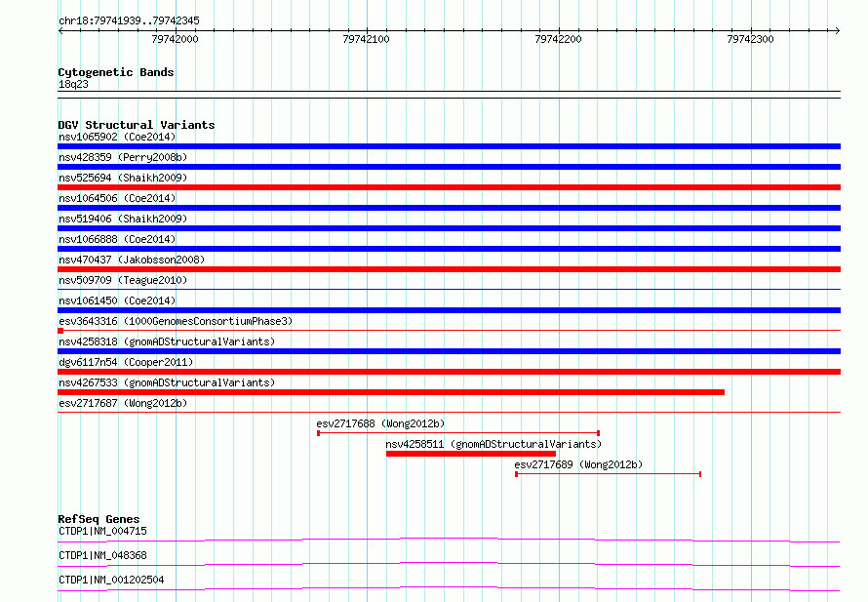Image resolution: width=868 pixels, height=602 pixels.
Task: Select the 79742300 ruler position label
Action: 751,39
